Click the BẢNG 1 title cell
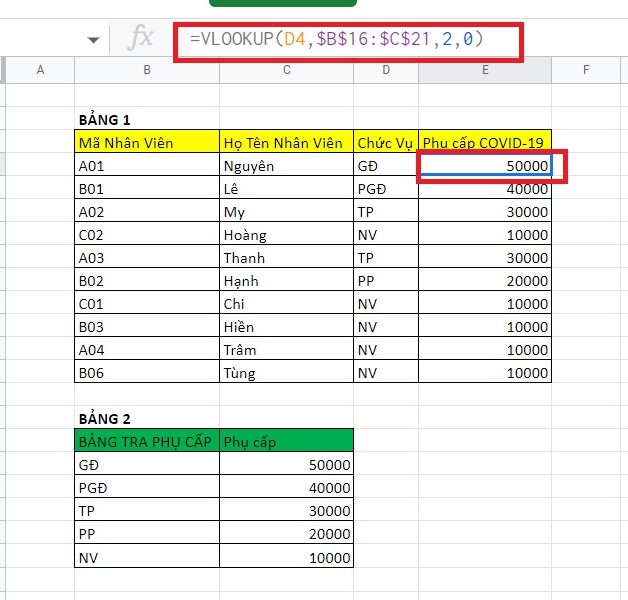Viewport: 628px width, 600px height. coord(147,119)
